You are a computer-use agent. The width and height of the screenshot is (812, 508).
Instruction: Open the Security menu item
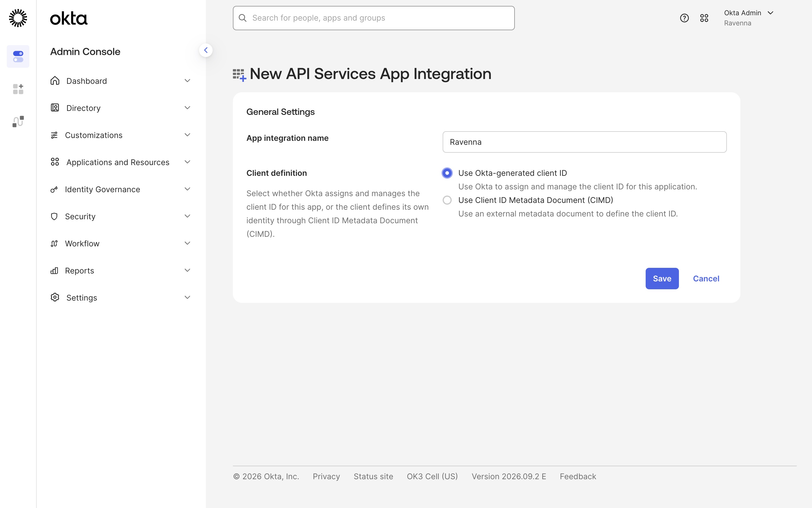coord(121,216)
